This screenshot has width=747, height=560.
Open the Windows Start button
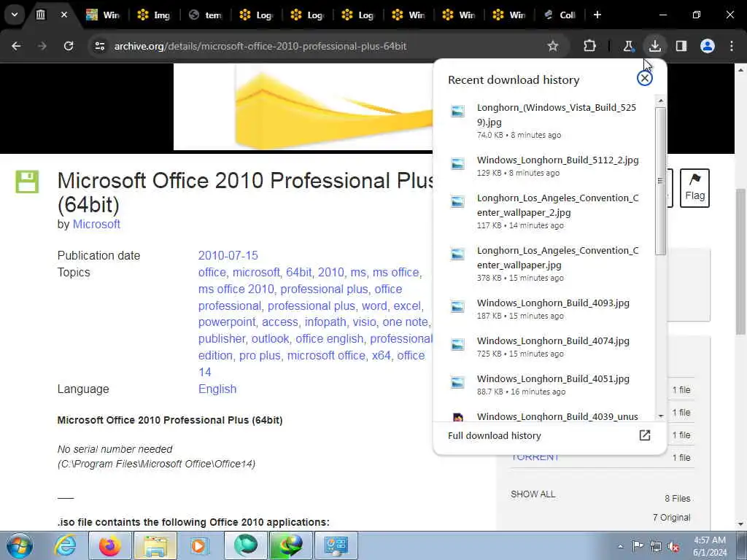[20, 545]
